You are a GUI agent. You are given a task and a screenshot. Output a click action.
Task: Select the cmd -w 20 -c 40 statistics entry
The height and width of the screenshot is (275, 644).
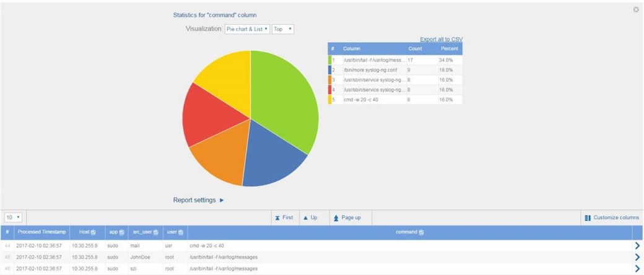[x=361, y=100]
